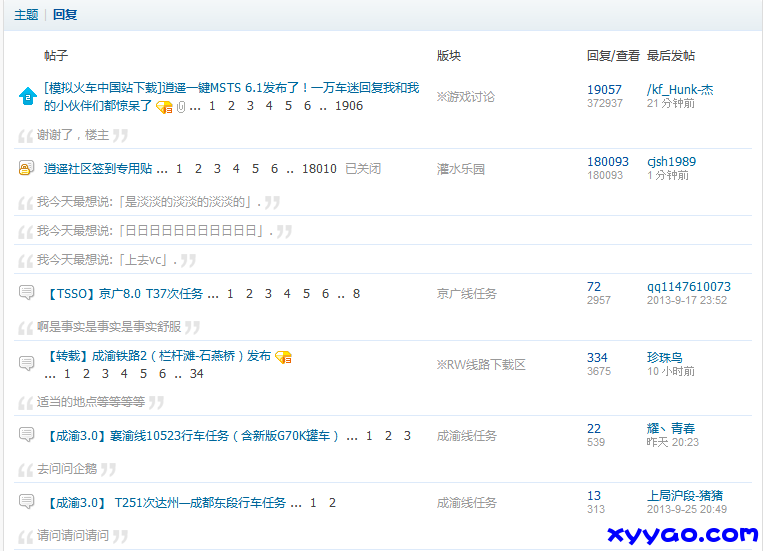763x551 pixels.
Task: Click the attachment paperclip icon in MSTS thread
Action: coord(181,107)
